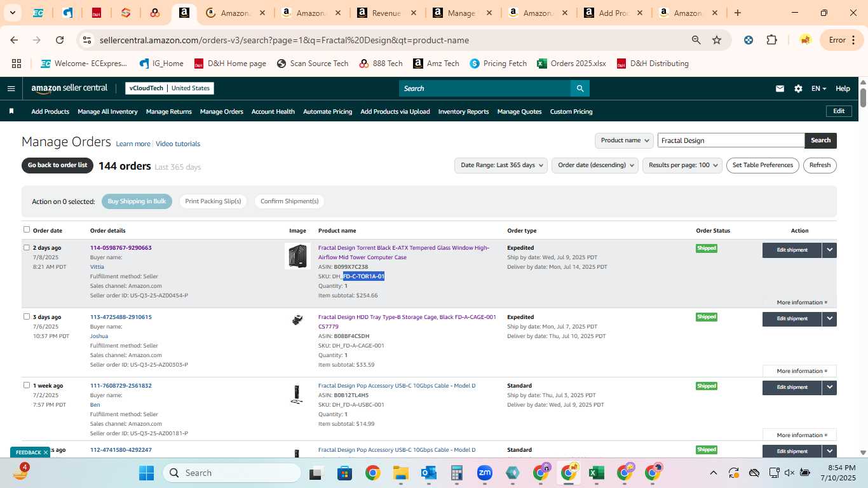The image size is (868, 488).
Task: Open Zoom app from the taskbar
Action: (485, 473)
